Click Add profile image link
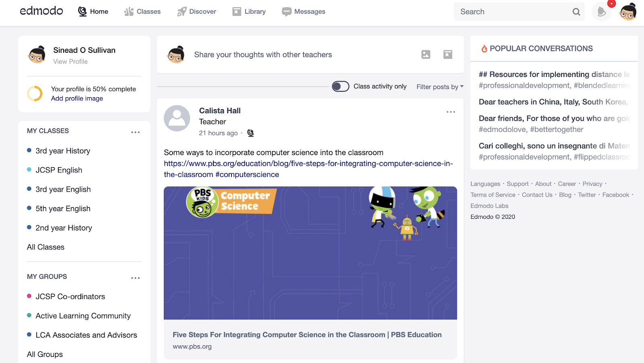Screen dimensions: 644x363 click(77, 98)
